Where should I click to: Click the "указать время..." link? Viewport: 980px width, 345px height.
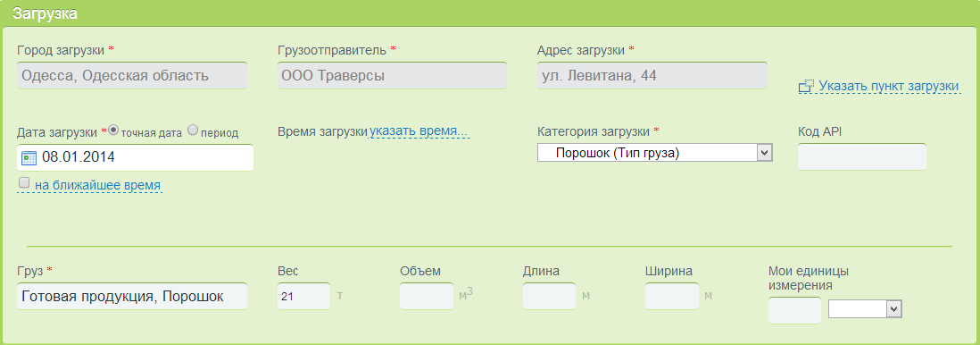pyautogui.click(x=418, y=131)
